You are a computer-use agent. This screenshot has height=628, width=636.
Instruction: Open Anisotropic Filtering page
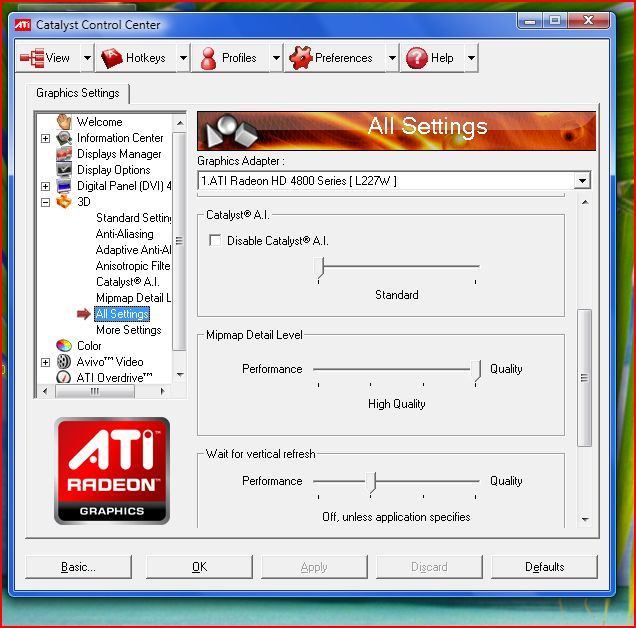tap(133, 266)
